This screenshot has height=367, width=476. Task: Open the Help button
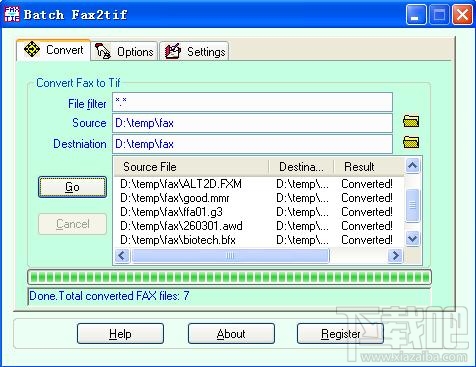pos(120,334)
